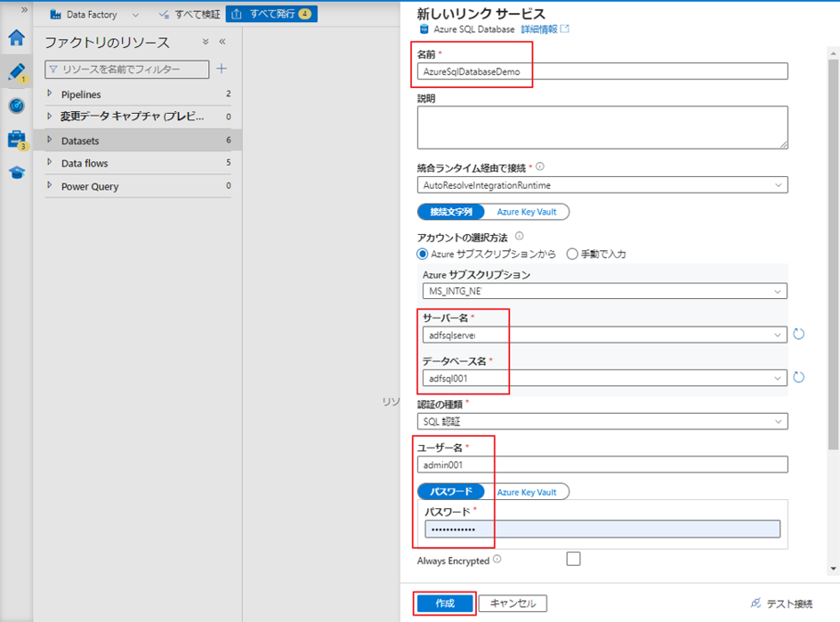Open the Home icon in left sidebar

pos(16,38)
